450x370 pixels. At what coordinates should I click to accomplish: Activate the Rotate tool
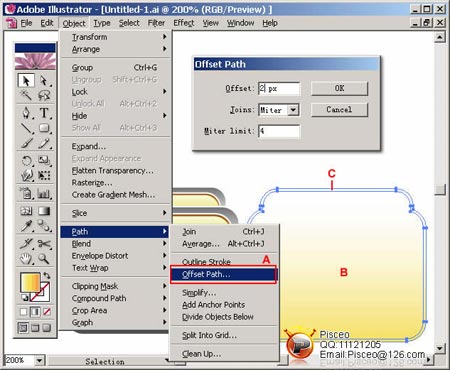pos(26,160)
